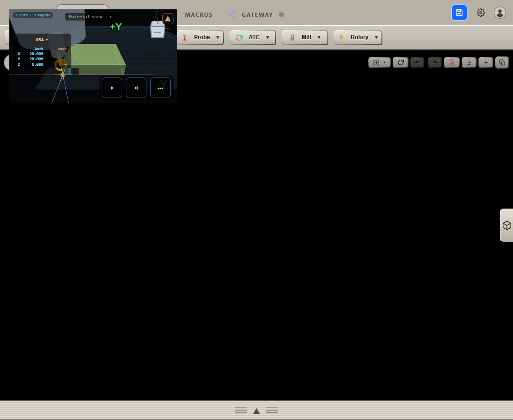This screenshot has height=420, width=513.
Task: Open the Rotary dropdown
Action: [x=358, y=38]
